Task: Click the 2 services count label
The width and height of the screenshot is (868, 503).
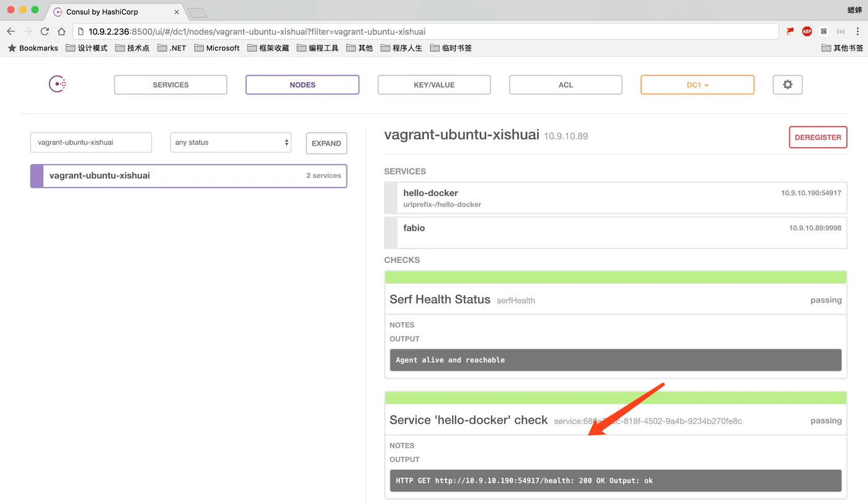Action: [324, 176]
